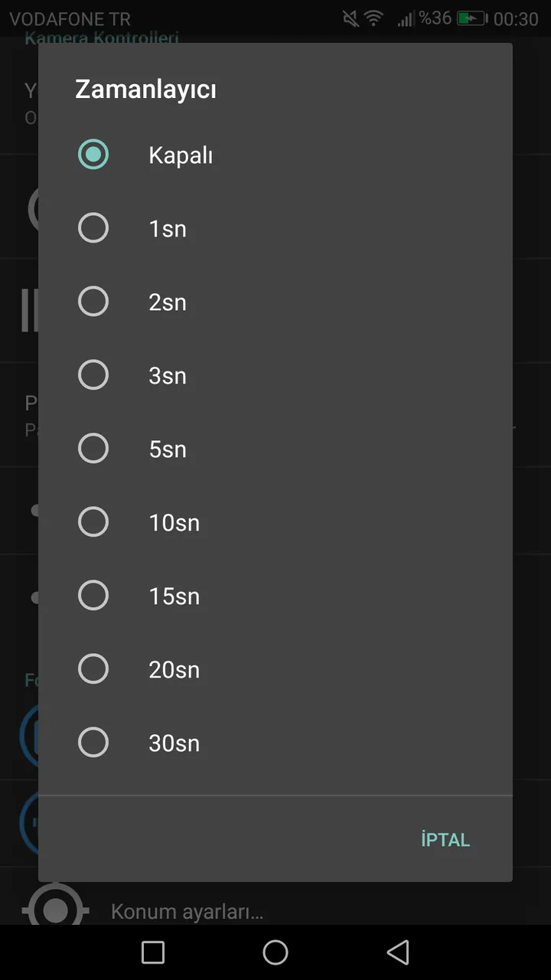
Task: Tap the location settings target icon
Action: pos(55,910)
